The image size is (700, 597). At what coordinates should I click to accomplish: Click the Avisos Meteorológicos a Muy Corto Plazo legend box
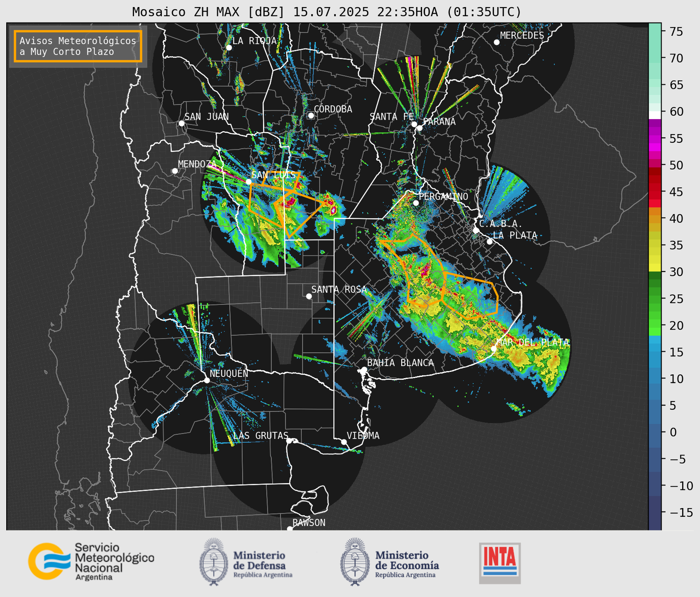coord(78,46)
